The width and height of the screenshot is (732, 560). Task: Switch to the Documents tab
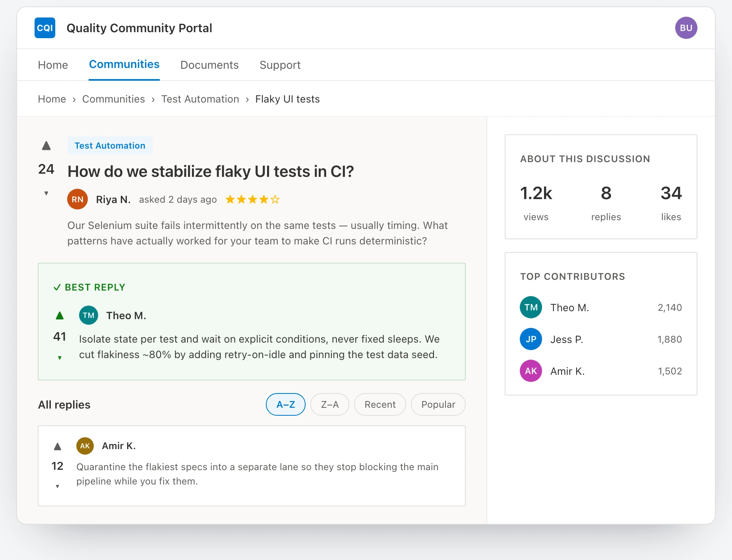pos(209,65)
